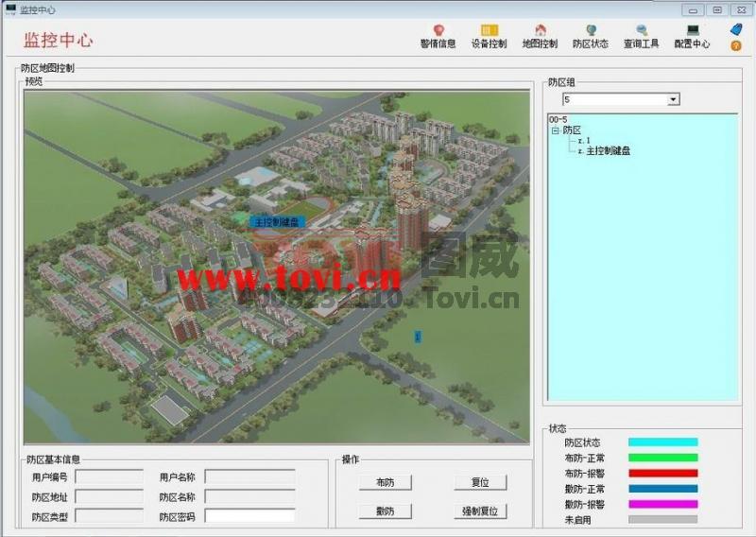The width and height of the screenshot is (756, 537).
Task: Click the red 布防-报警 color swatch
Action: click(x=662, y=473)
